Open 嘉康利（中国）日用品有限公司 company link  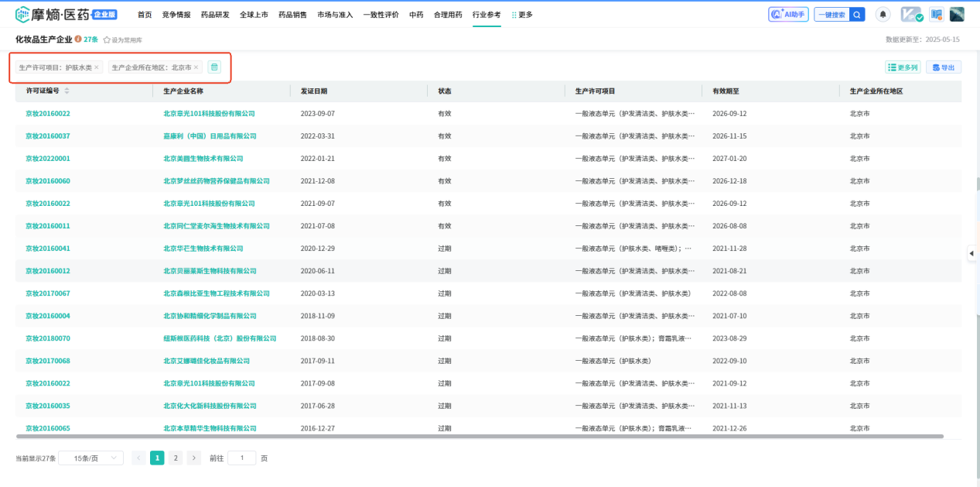click(210, 136)
